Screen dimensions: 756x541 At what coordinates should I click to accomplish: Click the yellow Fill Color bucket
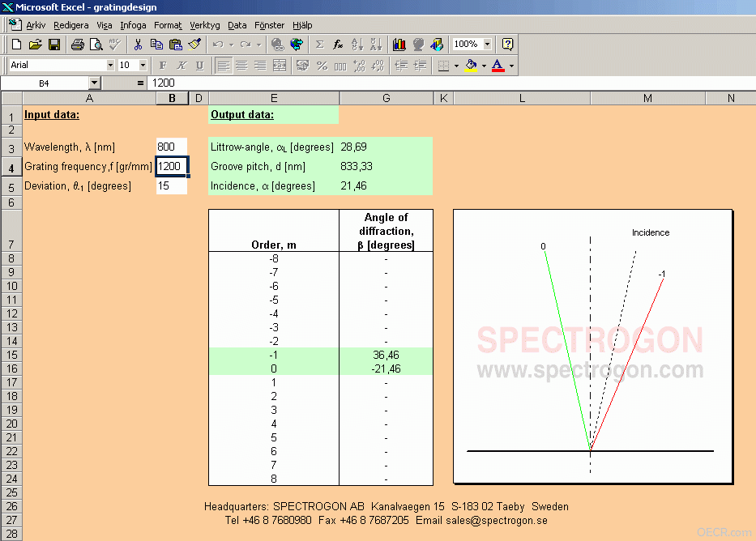(x=471, y=65)
